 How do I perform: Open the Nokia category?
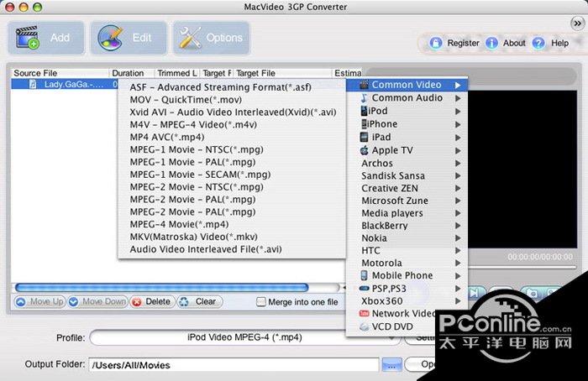pyautogui.click(x=407, y=238)
